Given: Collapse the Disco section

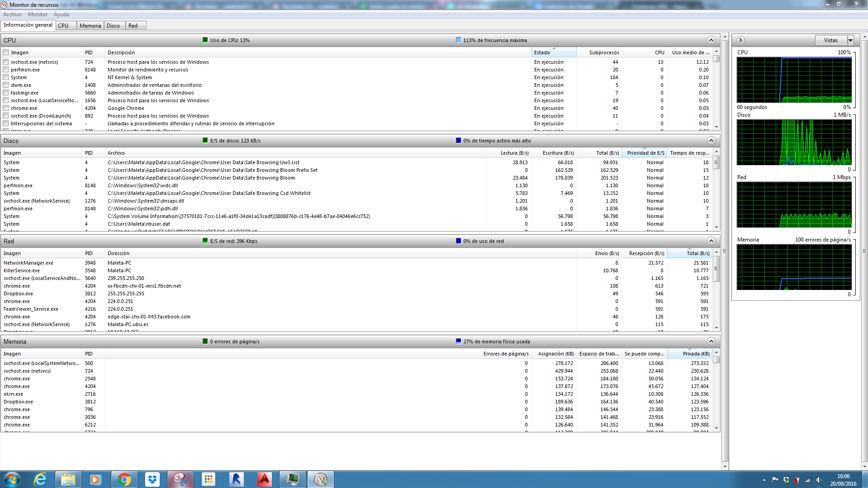Looking at the screenshot, I should point(711,141).
